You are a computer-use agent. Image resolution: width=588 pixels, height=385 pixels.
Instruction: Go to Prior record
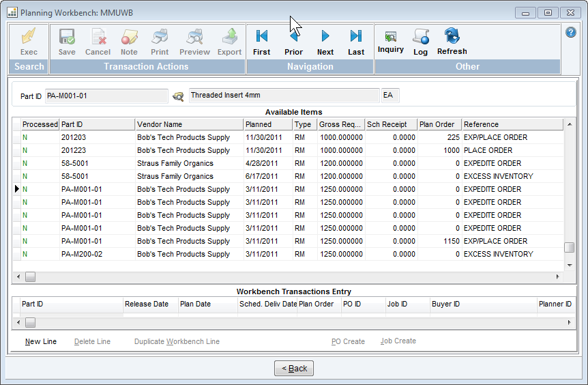(x=293, y=42)
